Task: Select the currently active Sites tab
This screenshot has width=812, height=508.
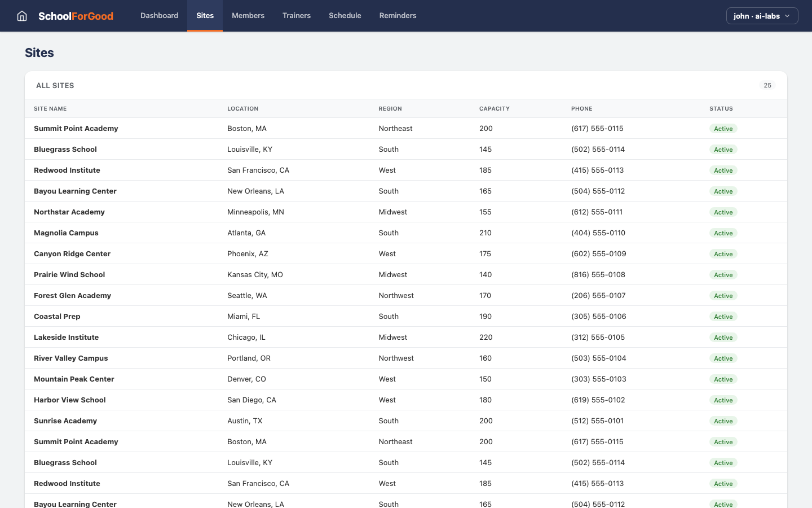Action: point(205,16)
